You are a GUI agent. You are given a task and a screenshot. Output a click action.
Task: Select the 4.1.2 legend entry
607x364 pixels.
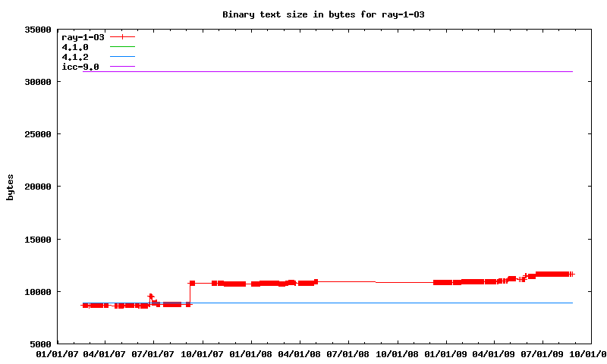tap(75, 57)
